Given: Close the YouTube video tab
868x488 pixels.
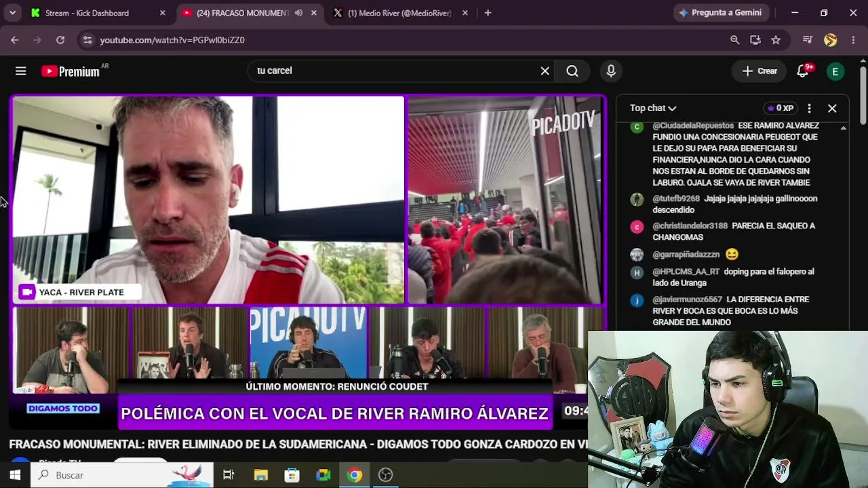Looking at the screenshot, I should pos(313,13).
